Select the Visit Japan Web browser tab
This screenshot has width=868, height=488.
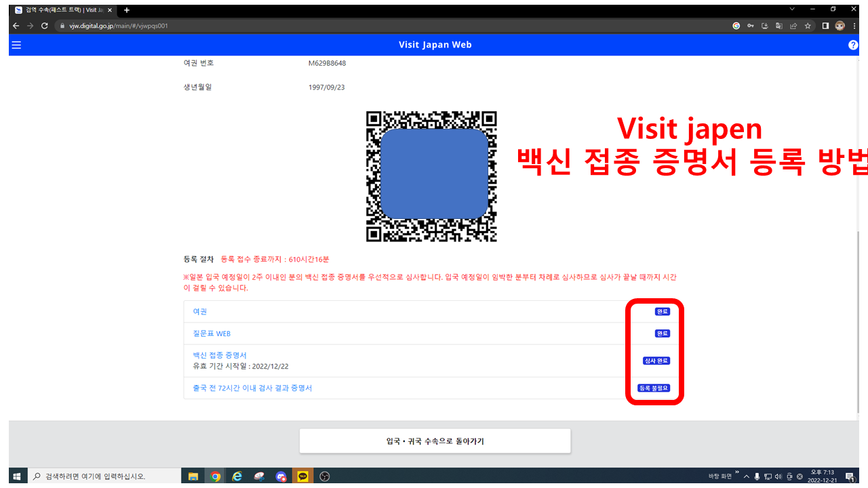click(64, 10)
